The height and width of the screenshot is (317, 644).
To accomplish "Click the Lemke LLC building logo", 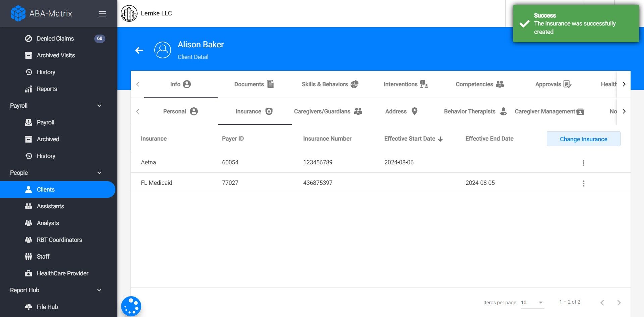I will 129,13.
